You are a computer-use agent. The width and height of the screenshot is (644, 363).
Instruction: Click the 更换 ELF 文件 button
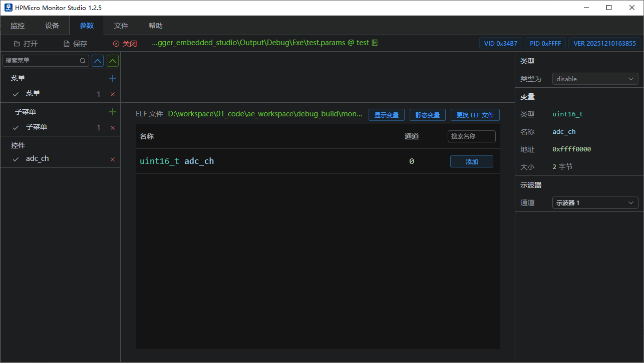pos(475,115)
